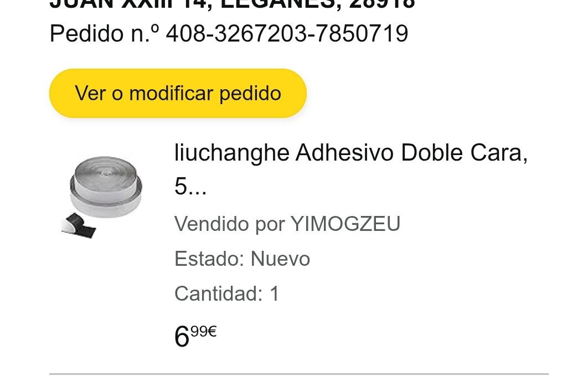This screenshot has width=588, height=376.
Task: Select the Cantidad label text
Action: point(219,293)
